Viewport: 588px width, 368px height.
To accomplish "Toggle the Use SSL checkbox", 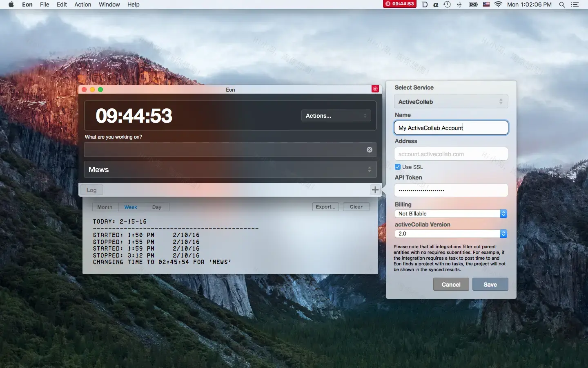I will click(398, 167).
